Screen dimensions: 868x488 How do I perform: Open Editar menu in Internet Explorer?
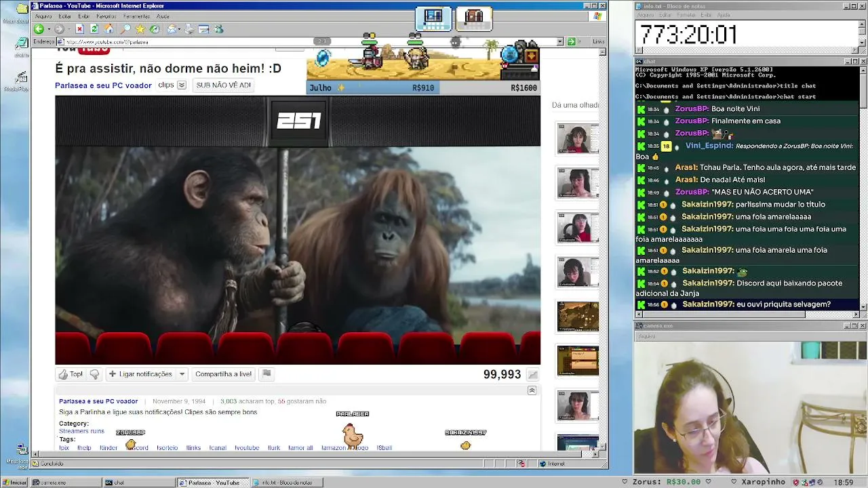pos(65,16)
